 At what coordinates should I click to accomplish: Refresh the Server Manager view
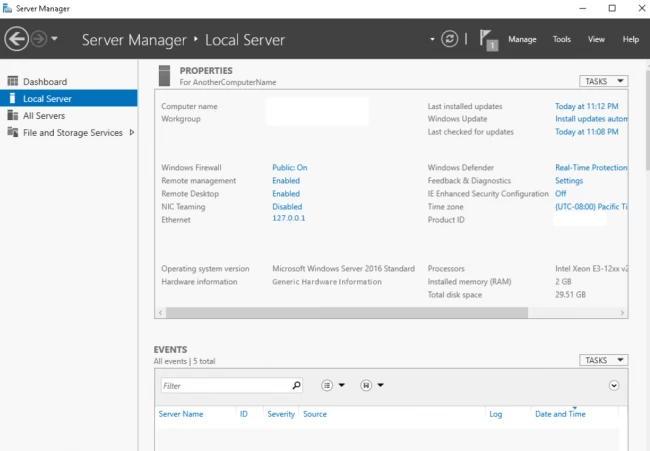pos(449,39)
